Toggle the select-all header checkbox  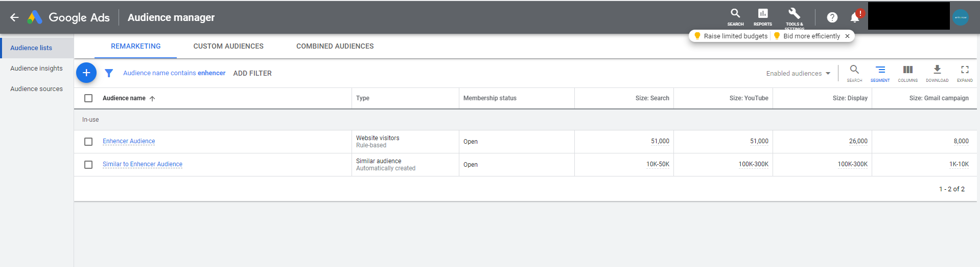coord(88,98)
